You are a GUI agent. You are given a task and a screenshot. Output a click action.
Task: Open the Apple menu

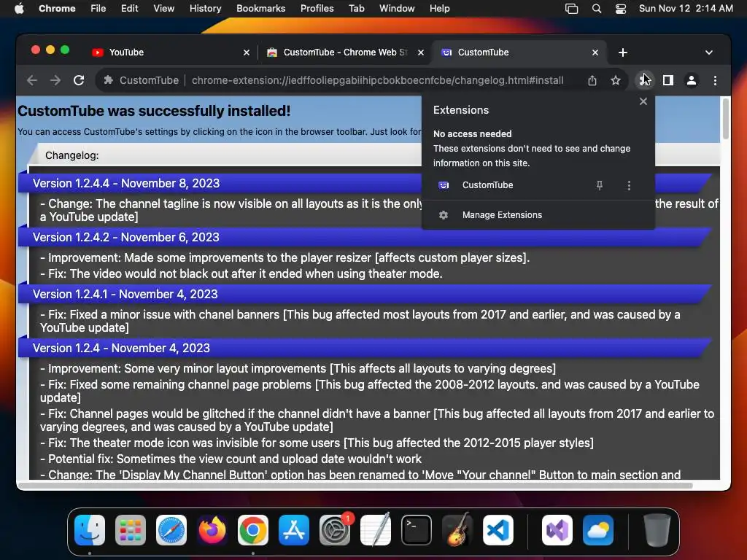point(19,9)
